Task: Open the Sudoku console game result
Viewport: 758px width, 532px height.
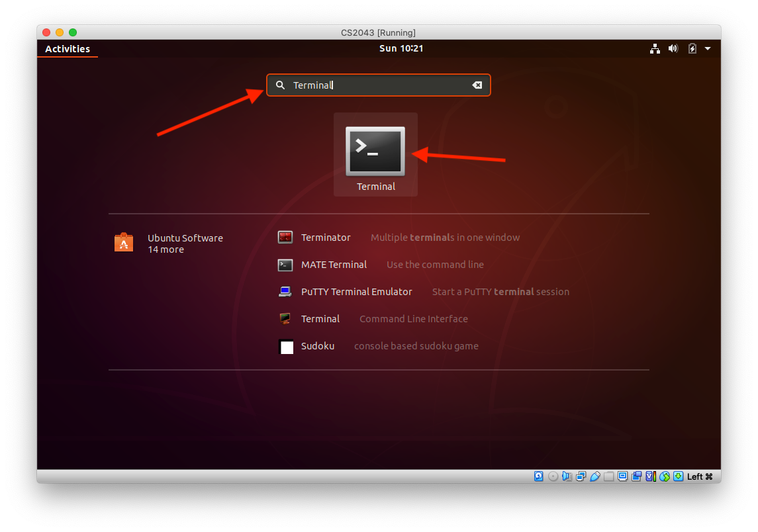Action: click(317, 346)
